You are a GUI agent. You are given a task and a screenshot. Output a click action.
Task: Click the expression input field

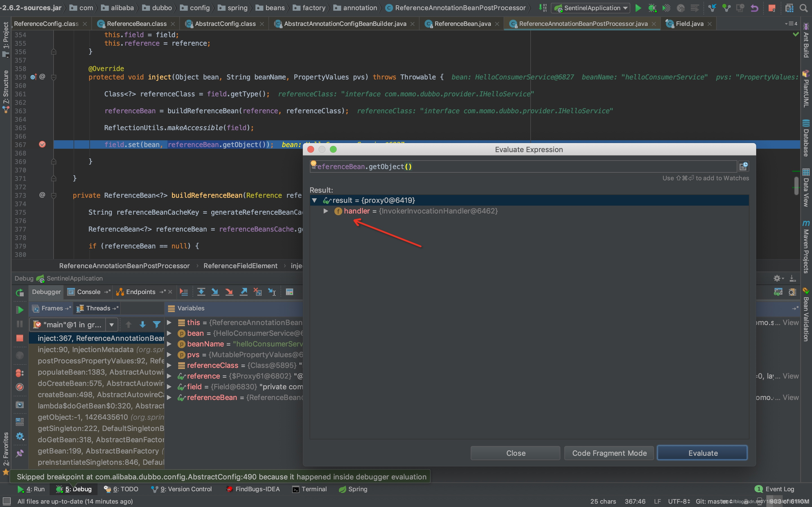point(527,166)
